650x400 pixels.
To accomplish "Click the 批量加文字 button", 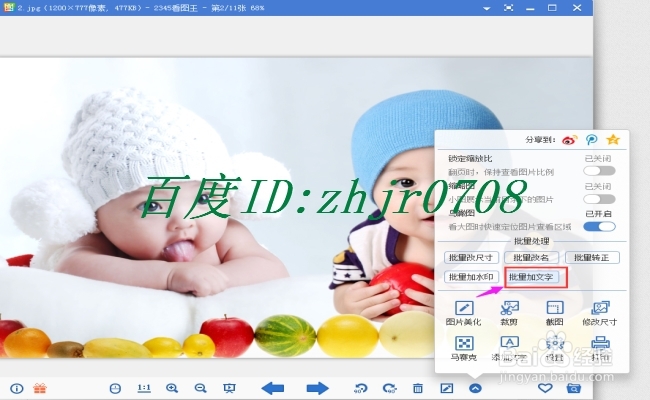I will 531,277.
